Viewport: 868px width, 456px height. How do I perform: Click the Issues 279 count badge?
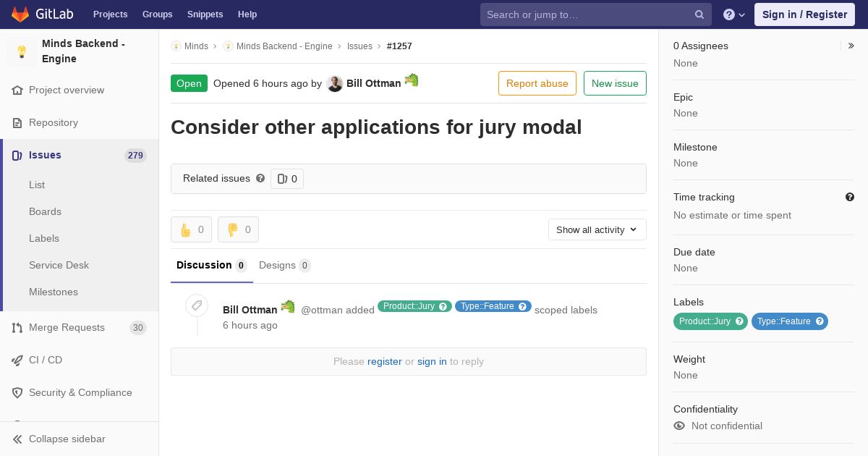pyautogui.click(x=135, y=156)
